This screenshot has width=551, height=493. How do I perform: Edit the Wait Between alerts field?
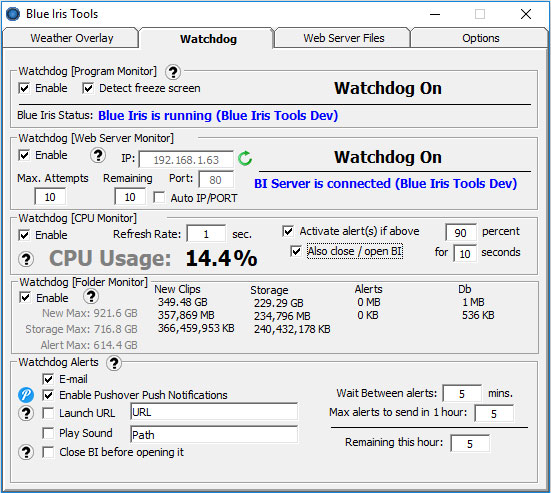pos(462,394)
